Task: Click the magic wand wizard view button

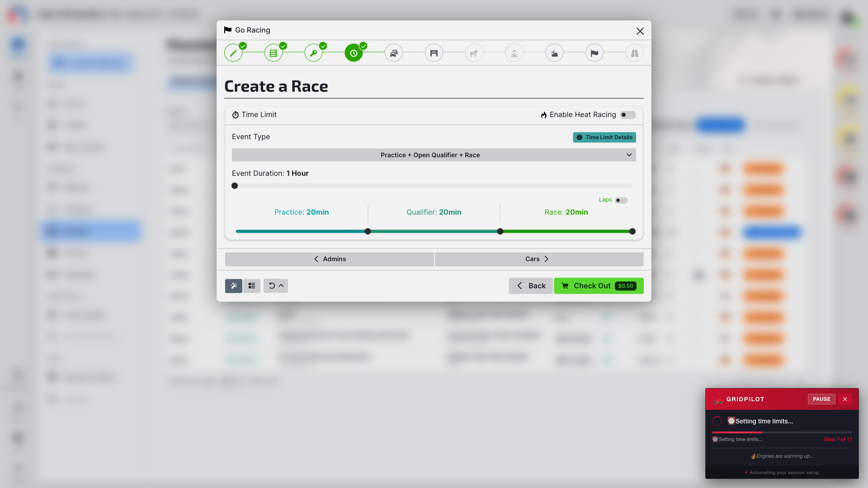Action: click(234, 286)
